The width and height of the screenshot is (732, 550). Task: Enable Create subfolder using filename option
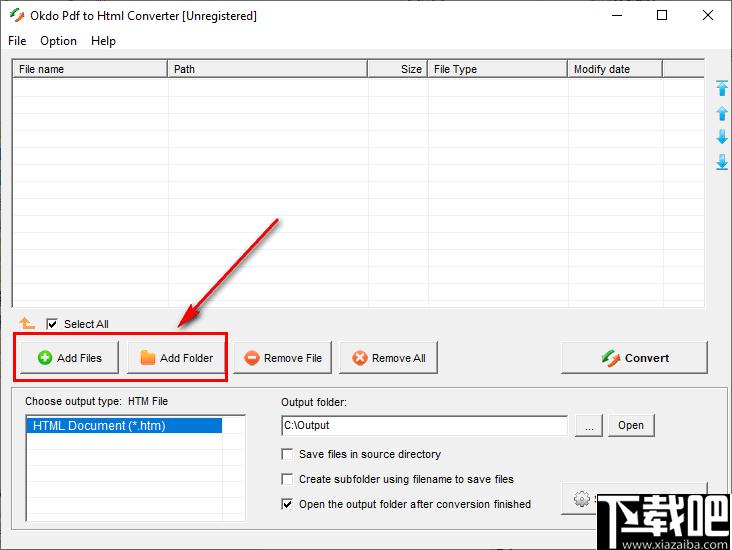coord(287,479)
